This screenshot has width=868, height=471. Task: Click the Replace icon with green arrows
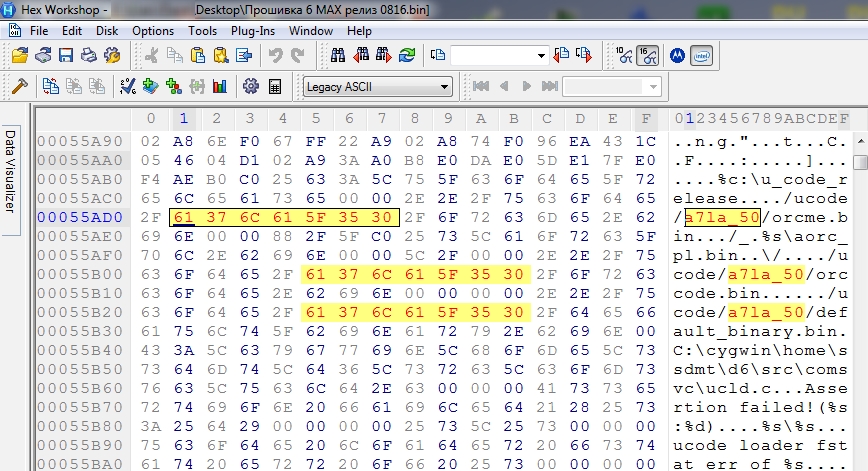[407, 56]
